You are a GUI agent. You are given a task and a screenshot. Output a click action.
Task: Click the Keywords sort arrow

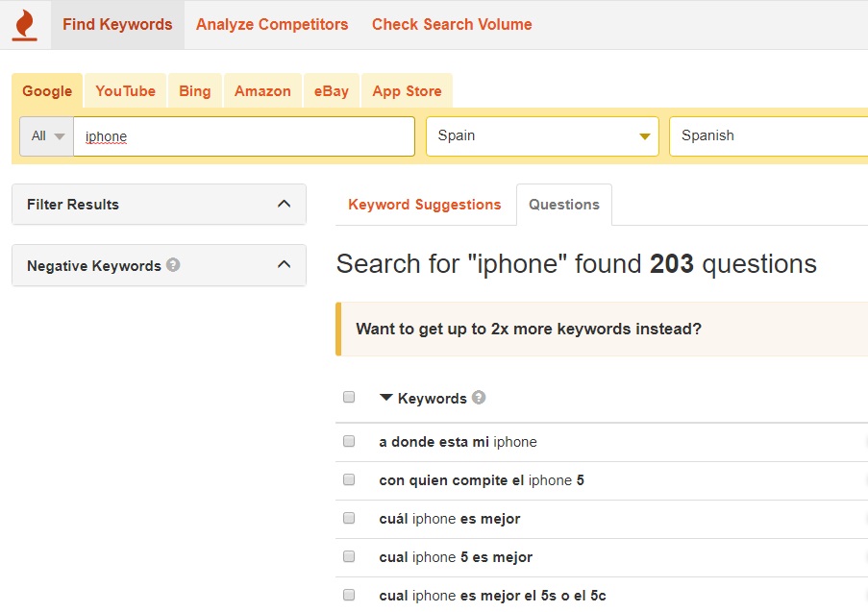(x=386, y=398)
